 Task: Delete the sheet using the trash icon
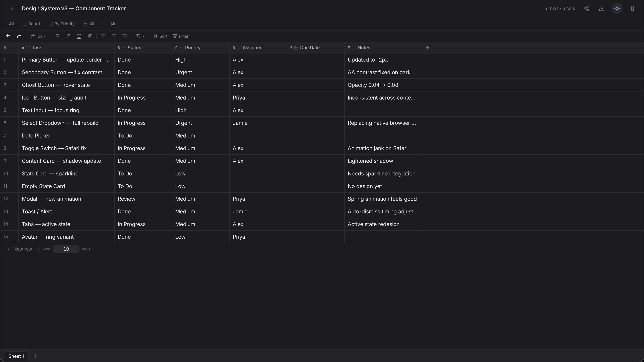coord(632,8)
